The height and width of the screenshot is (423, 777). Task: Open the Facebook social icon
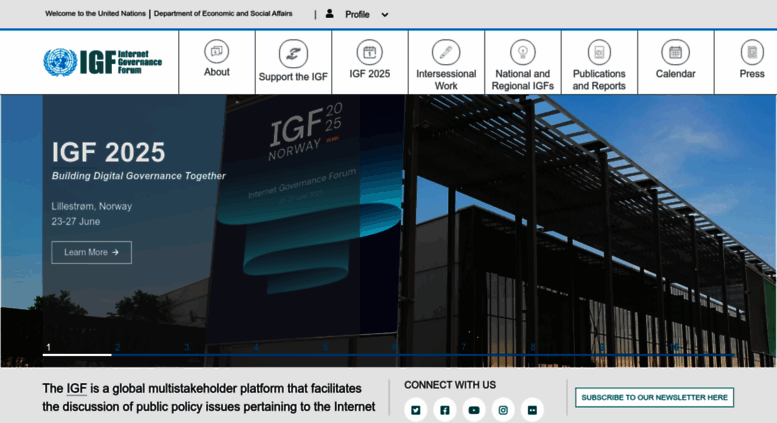[x=445, y=410]
